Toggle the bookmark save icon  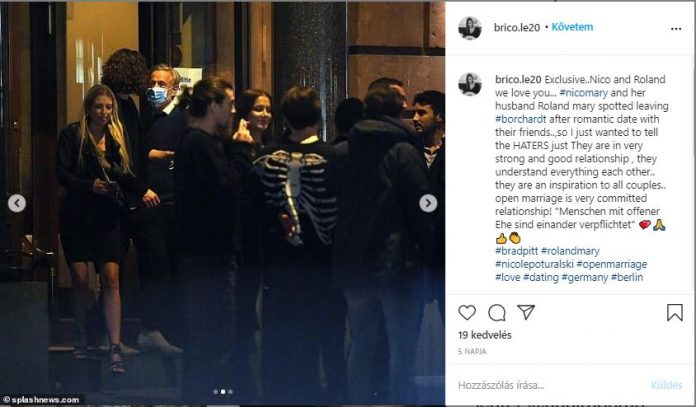[x=675, y=312]
